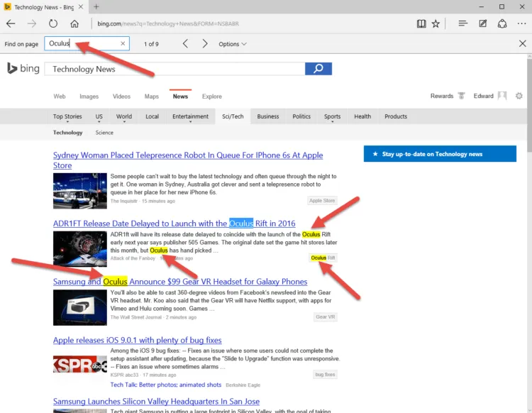
Task: Add page to favorites star
Action: tap(436, 23)
